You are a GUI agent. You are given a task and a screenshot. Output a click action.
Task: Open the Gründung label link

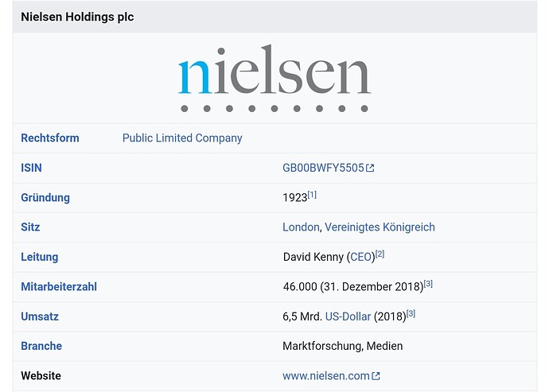pyautogui.click(x=45, y=197)
